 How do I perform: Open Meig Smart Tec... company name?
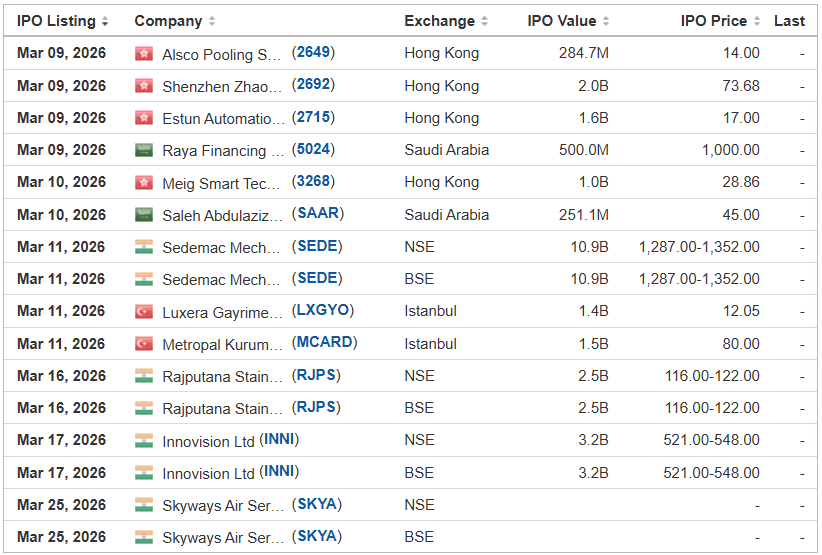222,183
